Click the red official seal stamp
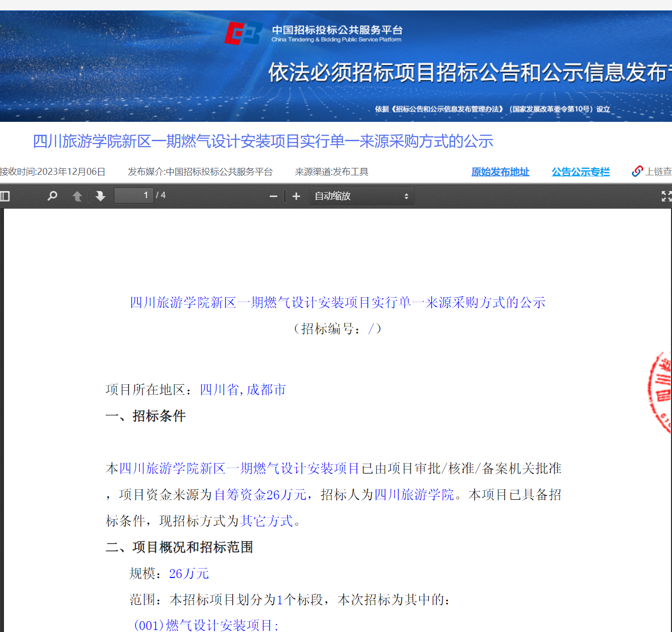Image resolution: width=672 pixels, height=632 pixels. coord(660,392)
